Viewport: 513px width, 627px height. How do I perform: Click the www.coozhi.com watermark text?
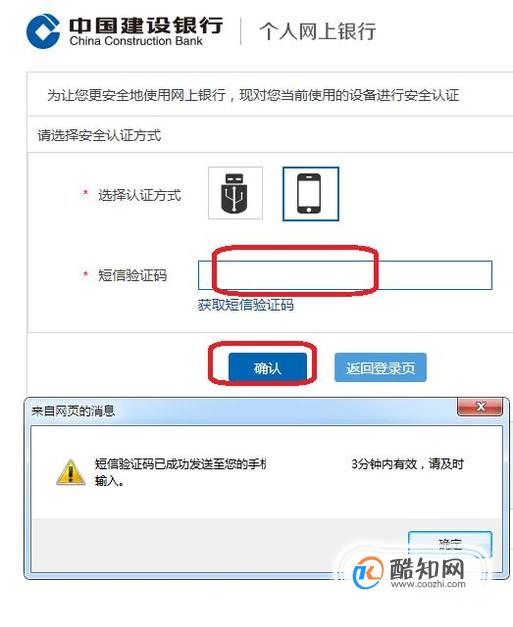(x=428, y=584)
